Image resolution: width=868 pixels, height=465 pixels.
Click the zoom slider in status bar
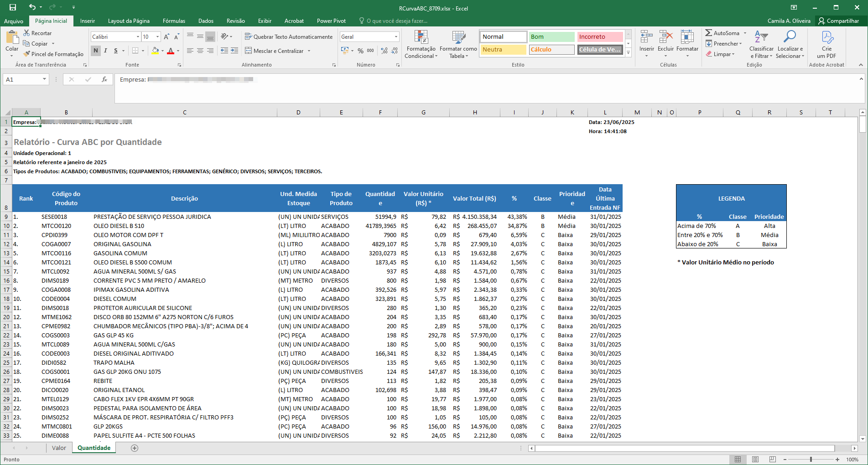(811, 460)
